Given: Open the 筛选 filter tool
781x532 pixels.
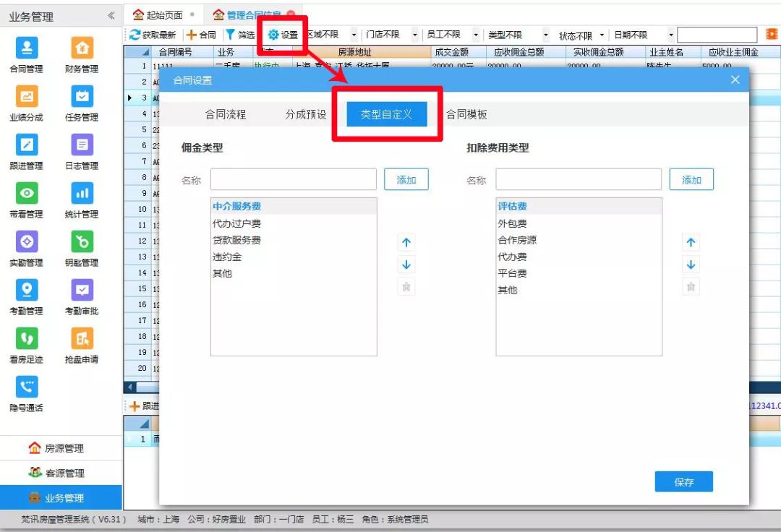Looking at the screenshot, I should [238, 34].
